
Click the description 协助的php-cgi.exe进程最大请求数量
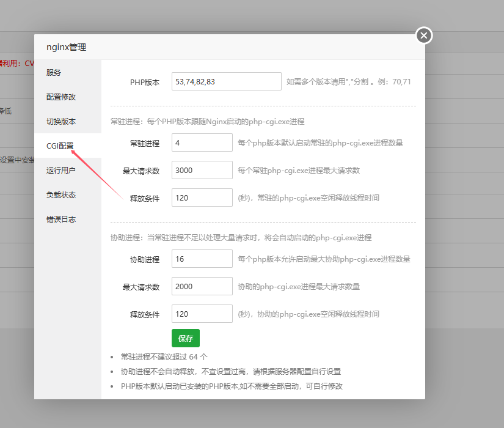click(299, 286)
